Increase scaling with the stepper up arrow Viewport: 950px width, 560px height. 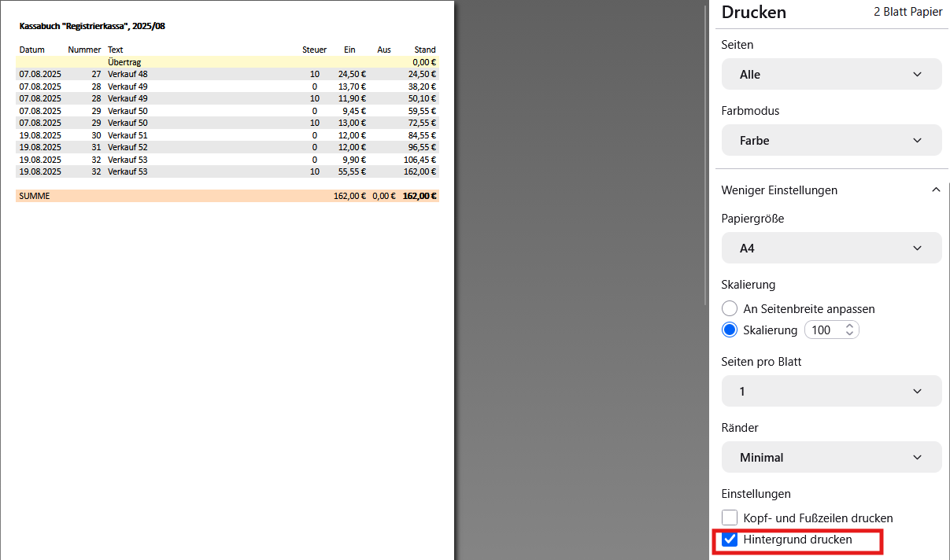(849, 326)
